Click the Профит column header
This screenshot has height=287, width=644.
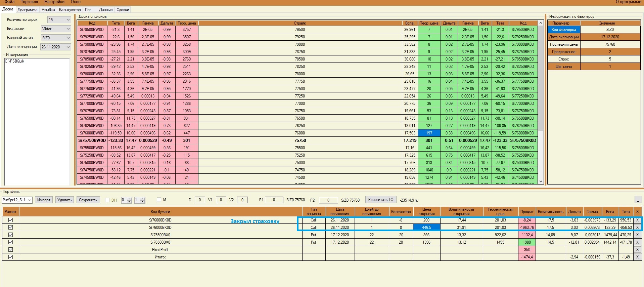(527, 212)
